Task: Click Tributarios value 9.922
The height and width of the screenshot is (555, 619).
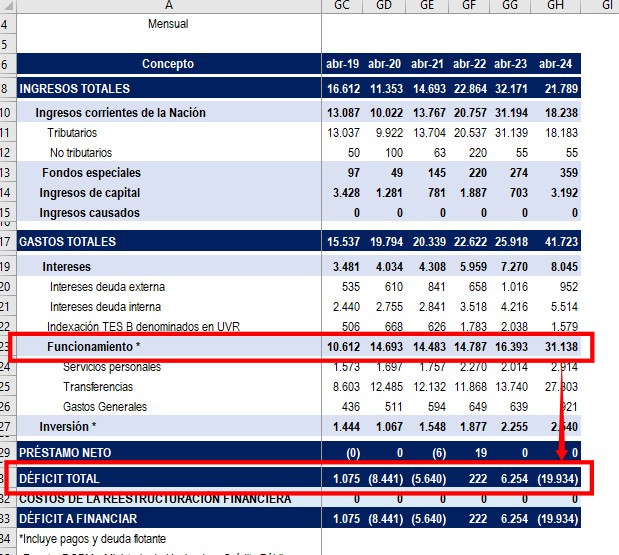Action: pyautogui.click(x=389, y=133)
